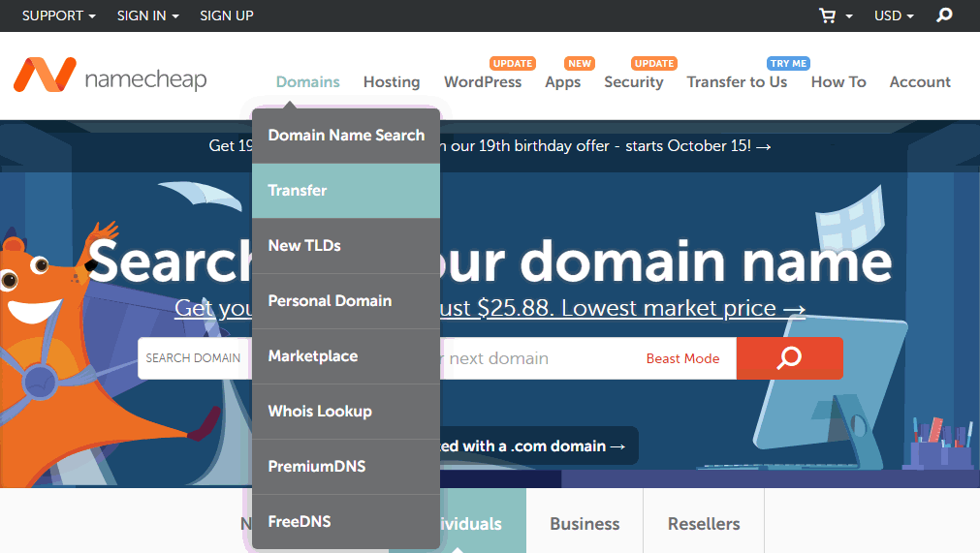980x553 pixels.
Task: Open the Security menu
Action: pyautogui.click(x=634, y=82)
